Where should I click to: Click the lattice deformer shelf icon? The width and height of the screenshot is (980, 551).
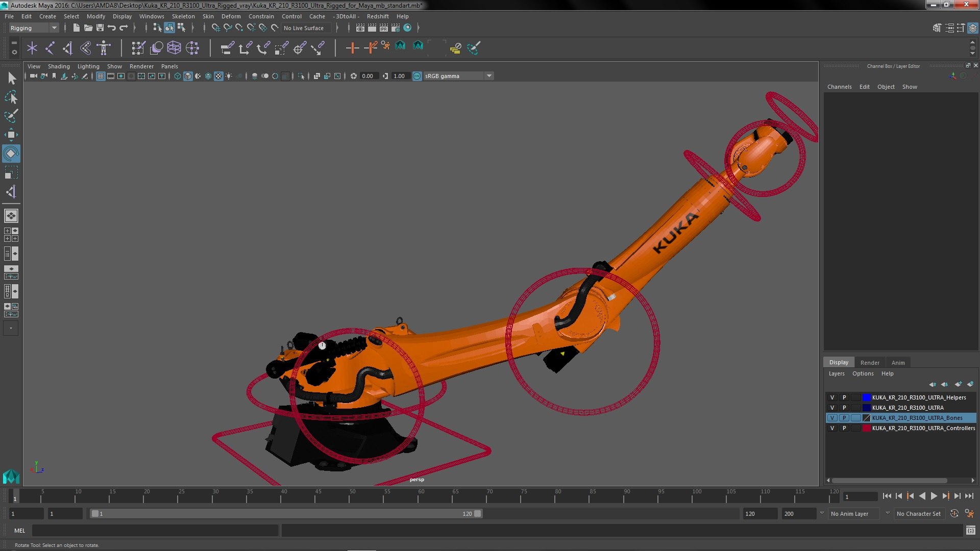[174, 48]
